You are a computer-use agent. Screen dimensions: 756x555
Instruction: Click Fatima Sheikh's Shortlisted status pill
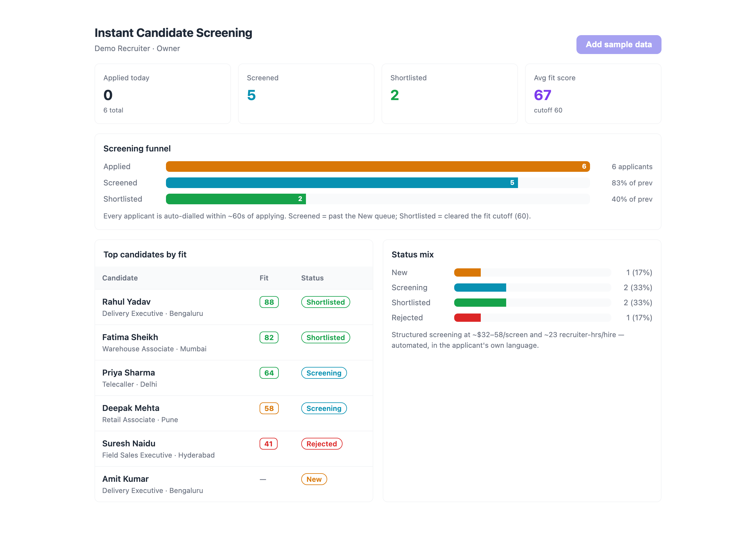pos(326,338)
